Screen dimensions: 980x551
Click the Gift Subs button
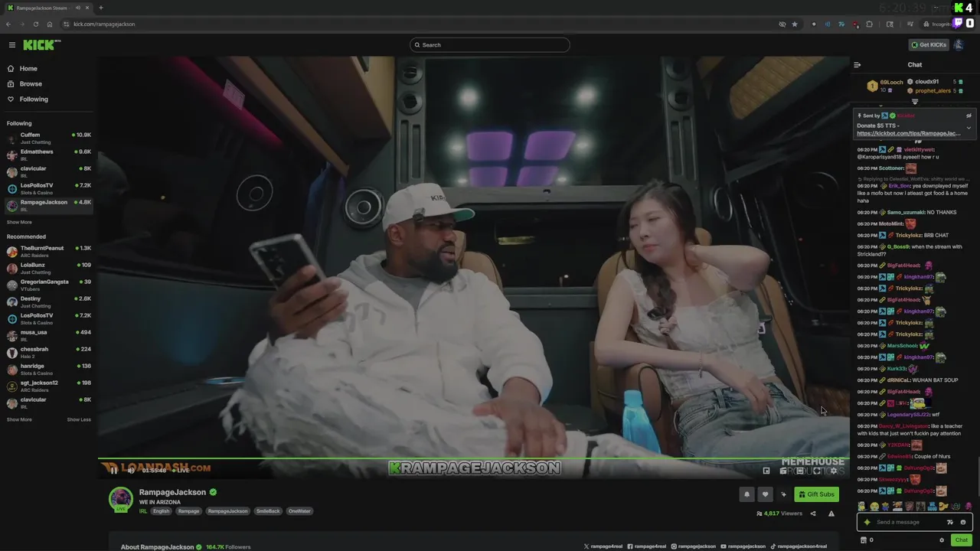point(816,494)
